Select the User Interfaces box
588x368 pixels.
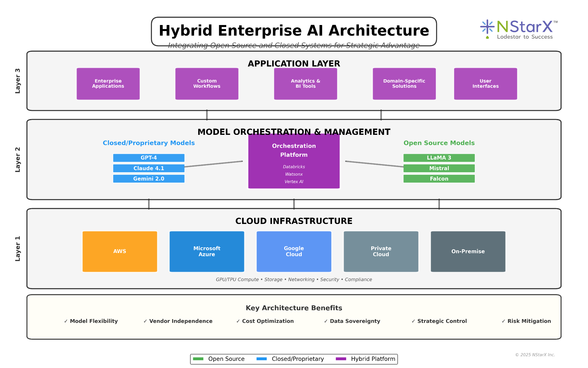(x=485, y=84)
